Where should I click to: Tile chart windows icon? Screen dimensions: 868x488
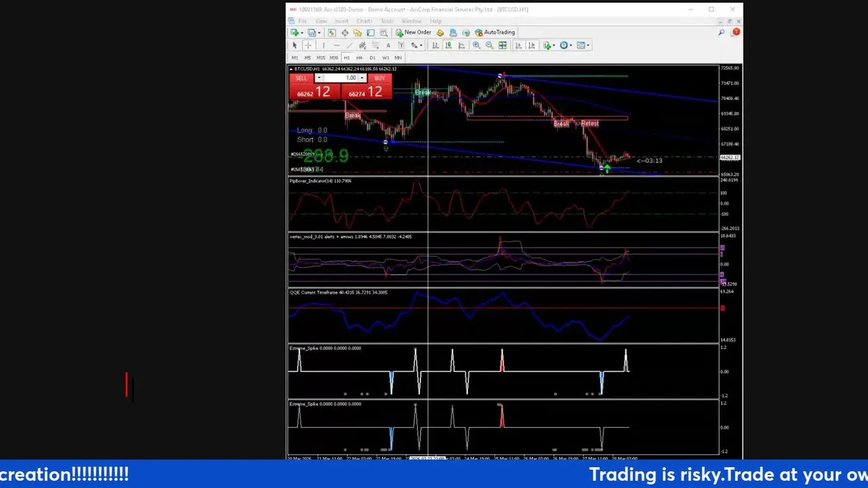pyautogui.click(x=502, y=45)
